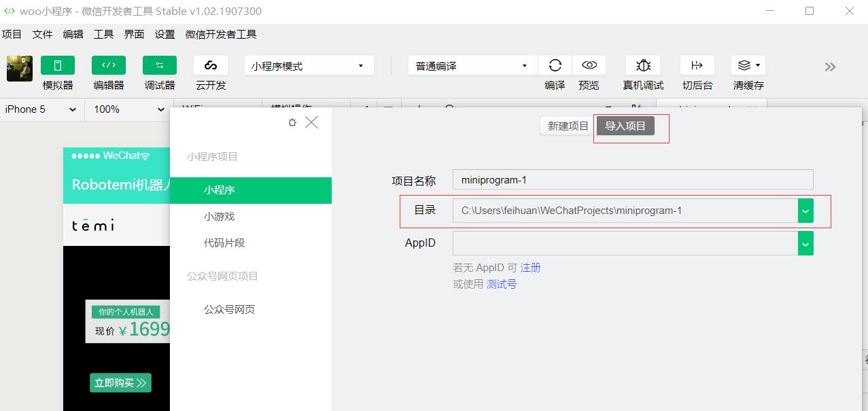Open the 微信开发者工具 menu
This screenshot has height=411, width=868.
(221, 35)
